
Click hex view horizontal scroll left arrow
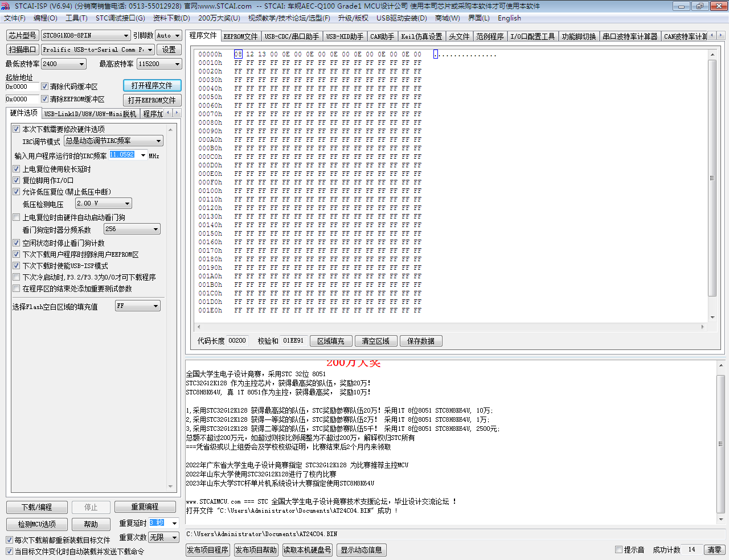(x=198, y=327)
